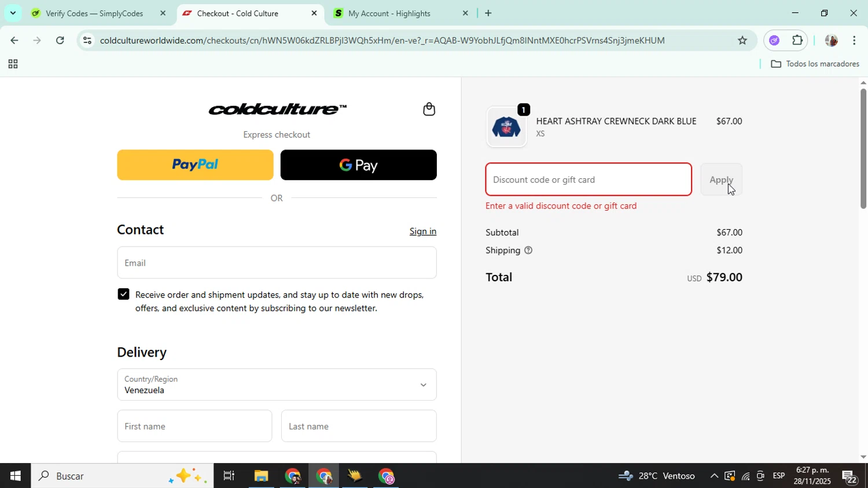View site information icon in address bar
The image size is (868, 488).
pos(87,41)
